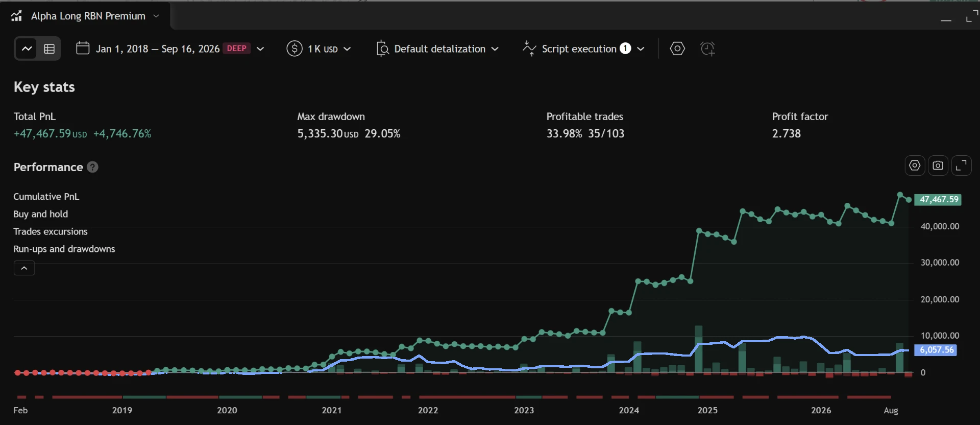Click the add alert clock icon
Viewport: 980px width, 425px height.
point(707,49)
